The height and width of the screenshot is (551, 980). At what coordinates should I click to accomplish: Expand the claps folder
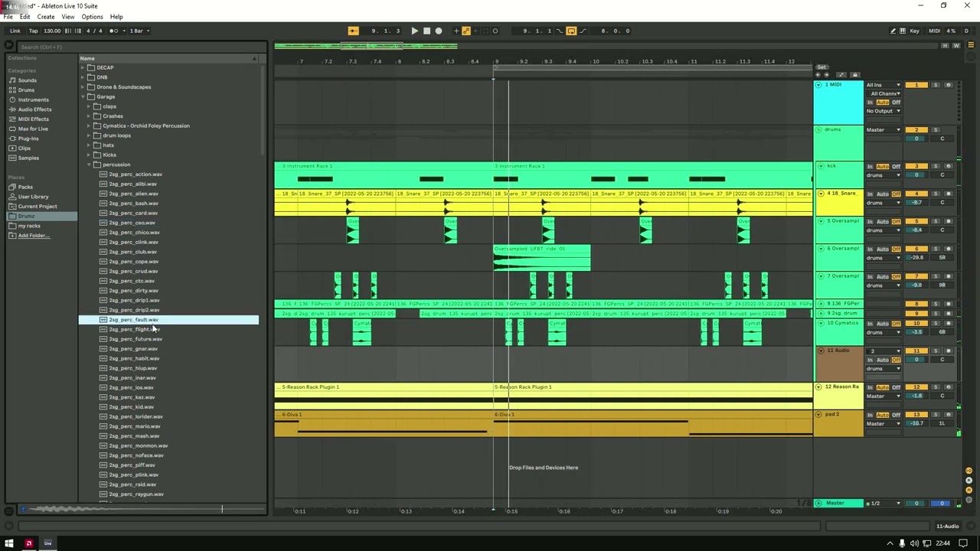tap(88, 106)
